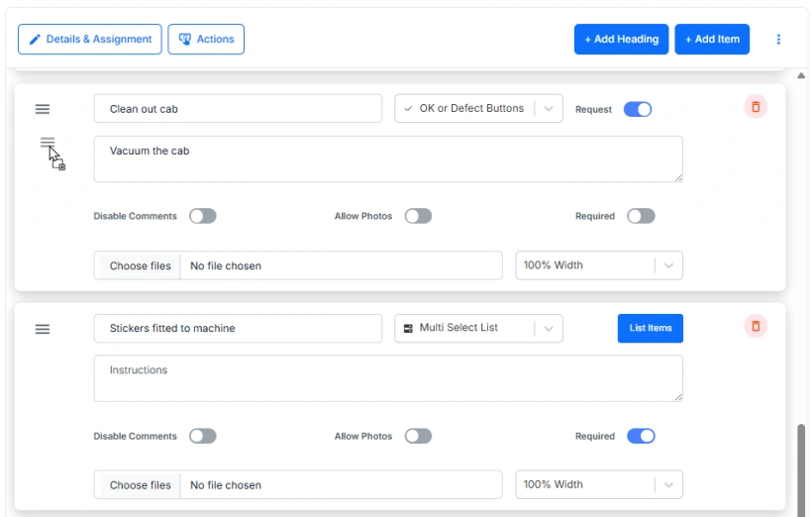Click the Instructions text area

(x=387, y=378)
